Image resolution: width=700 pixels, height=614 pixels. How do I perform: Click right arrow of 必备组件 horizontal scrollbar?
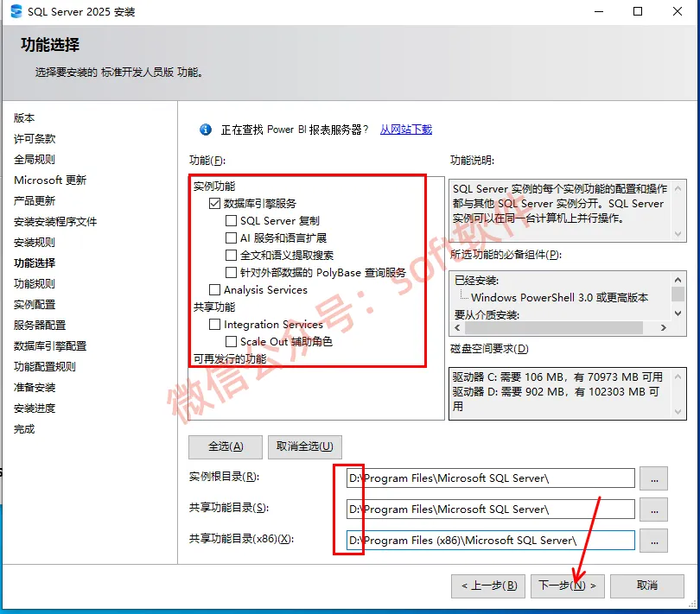pyautogui.click(x=664, y=328)
